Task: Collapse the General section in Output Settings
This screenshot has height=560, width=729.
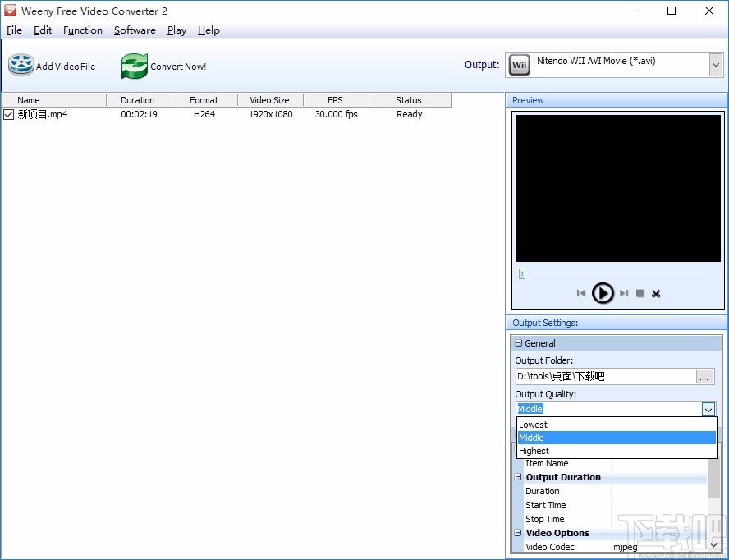Action: click(518, 342)
